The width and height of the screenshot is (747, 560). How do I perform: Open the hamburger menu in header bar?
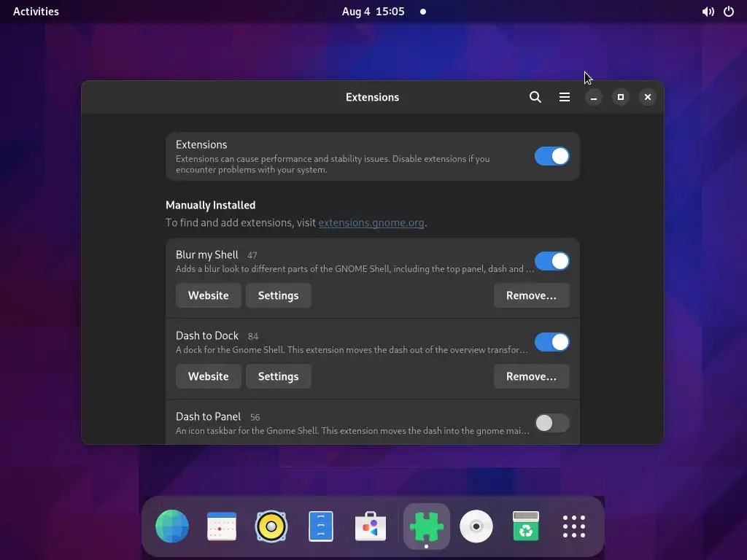coord(565,97)
